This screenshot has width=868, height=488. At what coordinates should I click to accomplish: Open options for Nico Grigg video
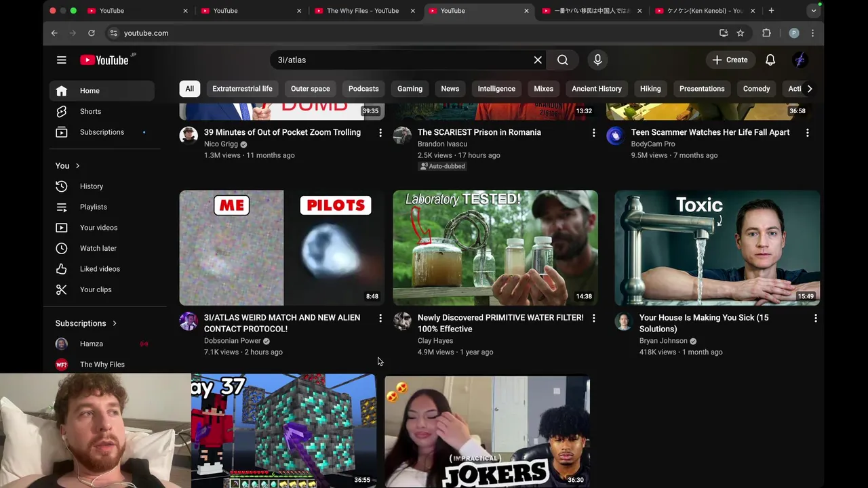(380, 133)
